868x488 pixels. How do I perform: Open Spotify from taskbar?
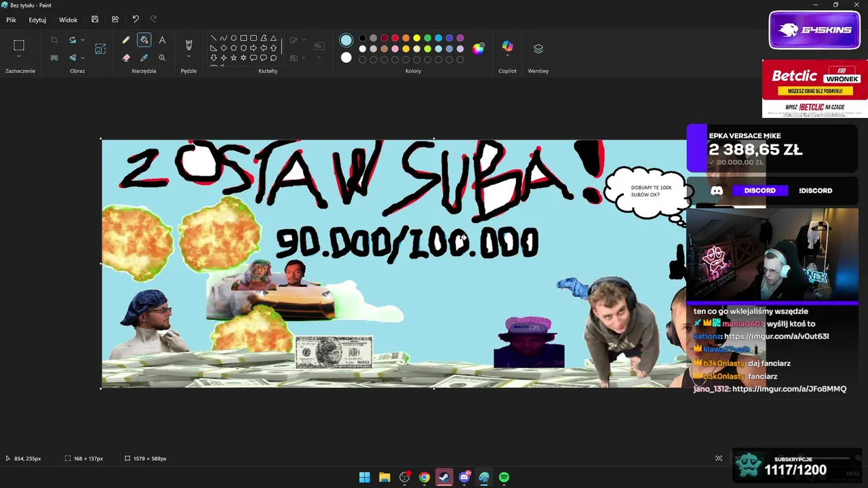[x=504, y=477]
